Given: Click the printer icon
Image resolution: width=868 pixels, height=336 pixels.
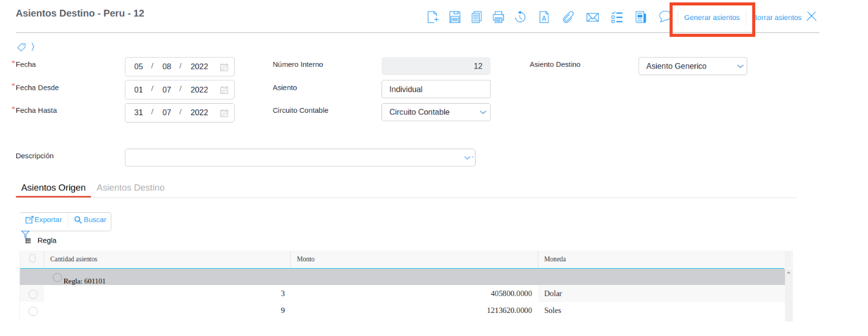Looking at the screenshot, I should (499, 17).
